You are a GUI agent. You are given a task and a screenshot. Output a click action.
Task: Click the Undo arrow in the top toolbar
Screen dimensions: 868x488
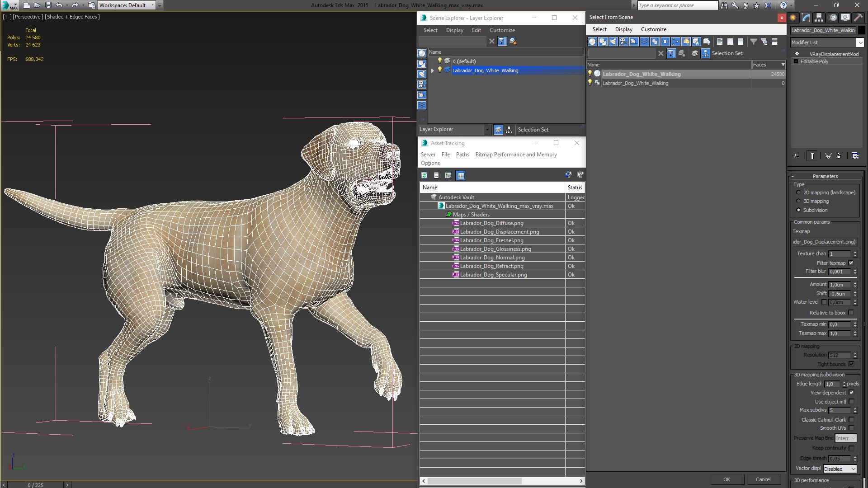59,5
